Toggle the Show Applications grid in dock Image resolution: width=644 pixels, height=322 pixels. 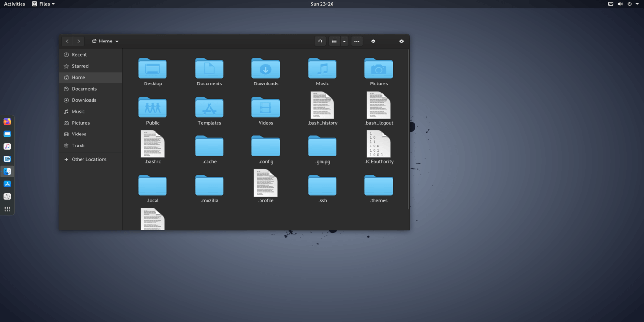coord(7,208)
